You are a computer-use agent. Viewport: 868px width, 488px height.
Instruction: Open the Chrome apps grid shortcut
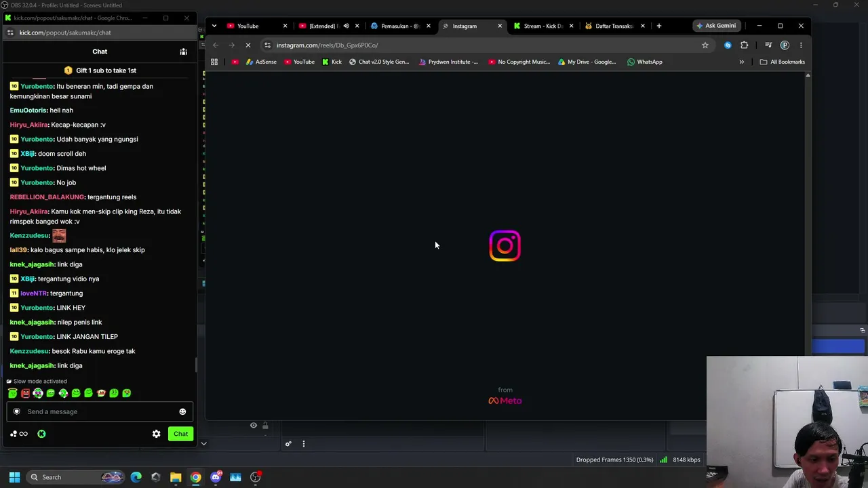click(x=214, y=62)
